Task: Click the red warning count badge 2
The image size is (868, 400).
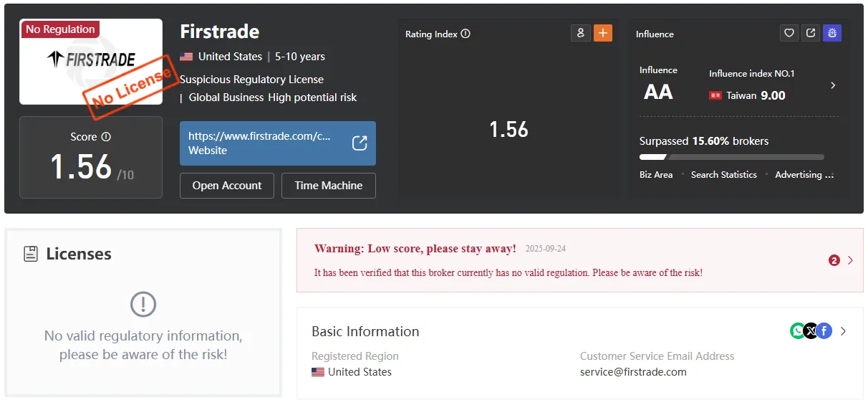Action: [x=834, y=260]
